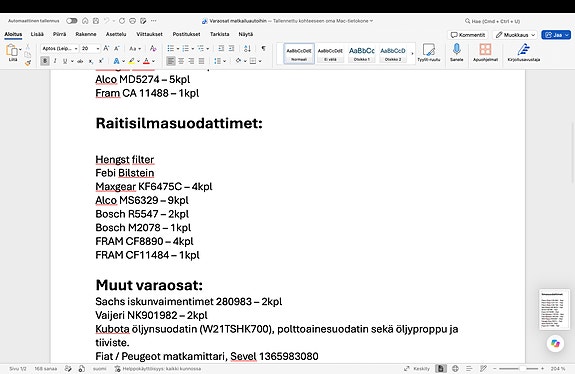The width and height of the screenshot is (575, 374).
Task: Click the Text Effects blue A icon
Action: [x=116, y=61]
